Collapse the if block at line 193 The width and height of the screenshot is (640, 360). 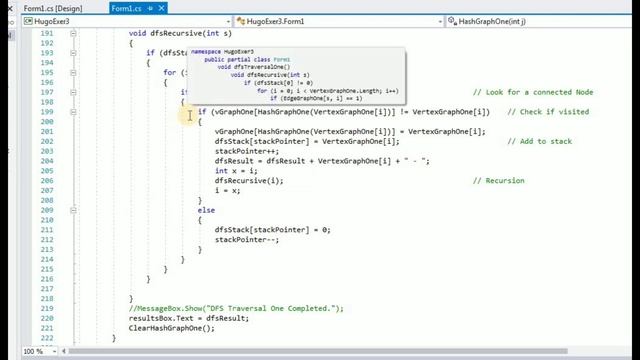tap(73, 53)
